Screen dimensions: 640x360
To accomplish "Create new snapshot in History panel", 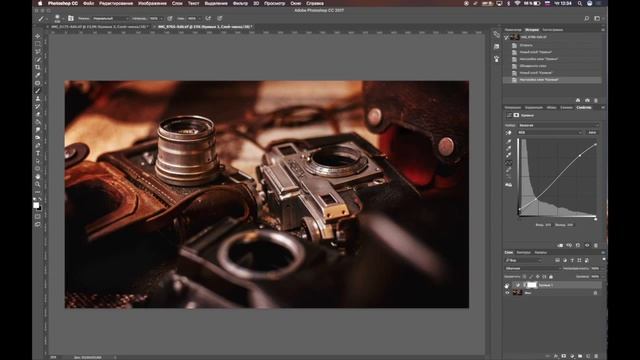I will pos(587,100).
